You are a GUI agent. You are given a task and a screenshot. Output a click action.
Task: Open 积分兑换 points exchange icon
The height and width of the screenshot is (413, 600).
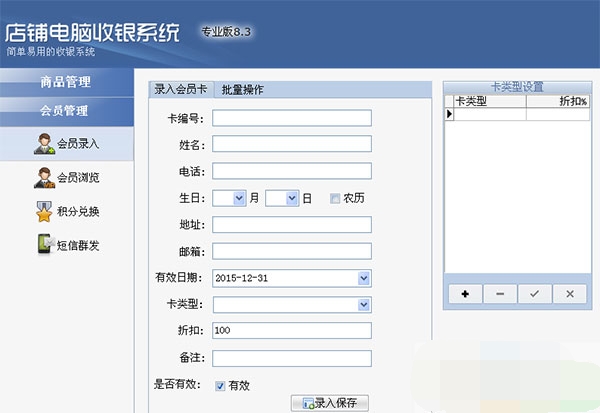[45, 211]
